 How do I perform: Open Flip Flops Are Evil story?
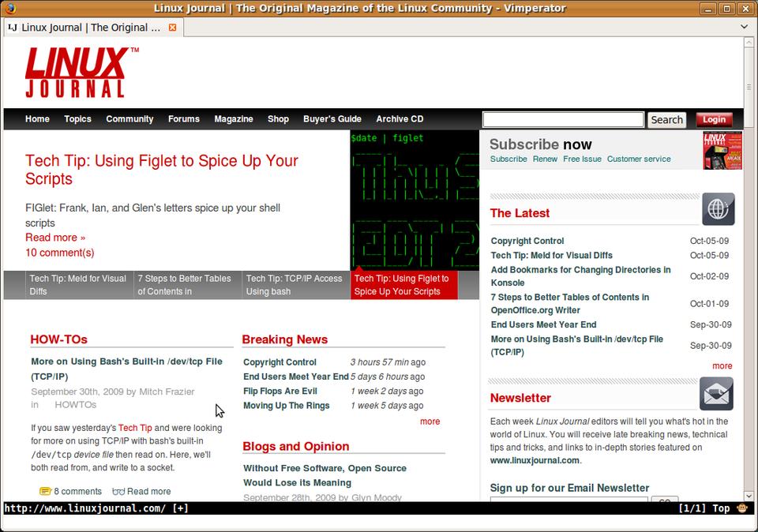pos(280,391)
